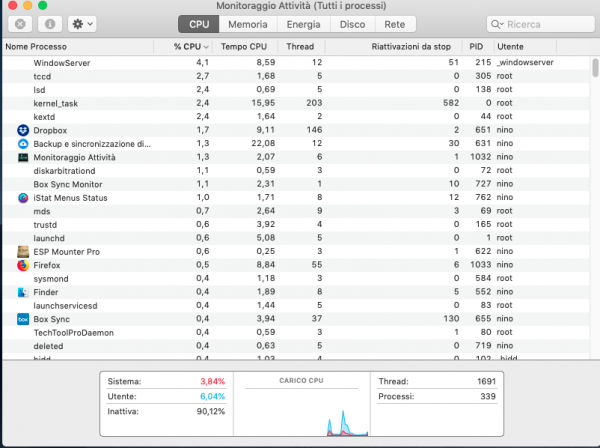Switch to the CPU tab
This screenshot has height=448, width=600.
point(199,24)
